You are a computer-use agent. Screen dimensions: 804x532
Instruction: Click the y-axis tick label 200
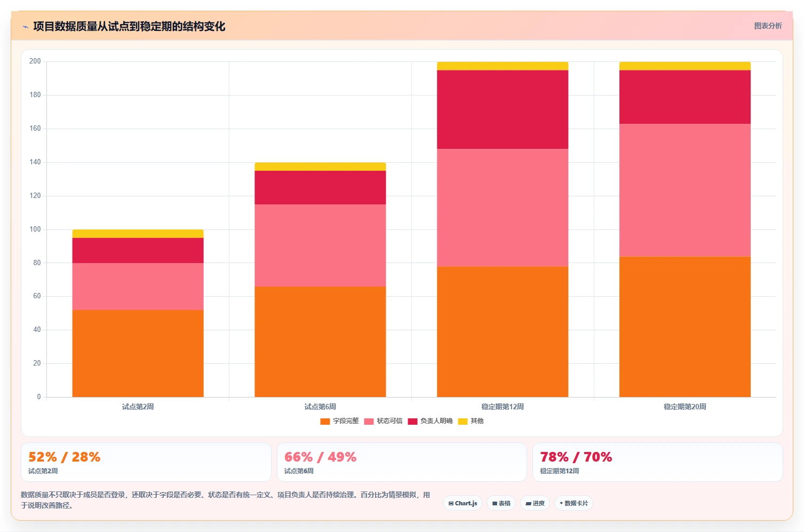pyautogui.click(x=35, y=61)
